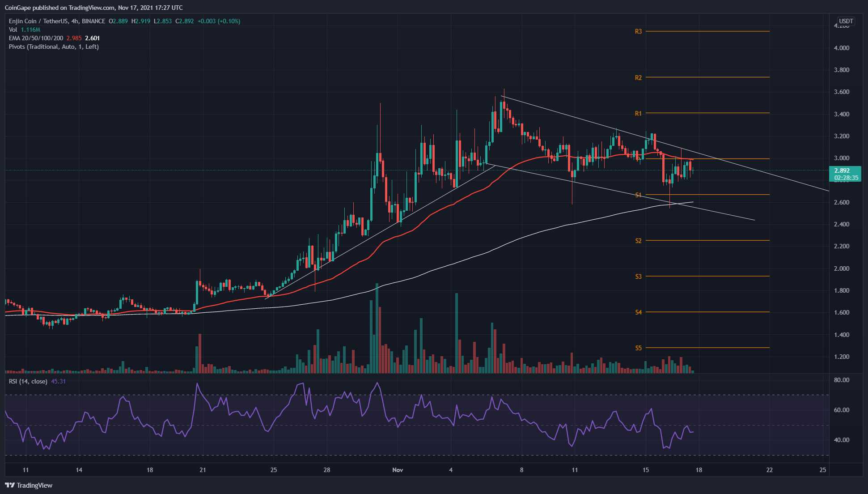Click the 4h timeframe indicator in title
Screen dimensions: 868x494
[75, 21]
